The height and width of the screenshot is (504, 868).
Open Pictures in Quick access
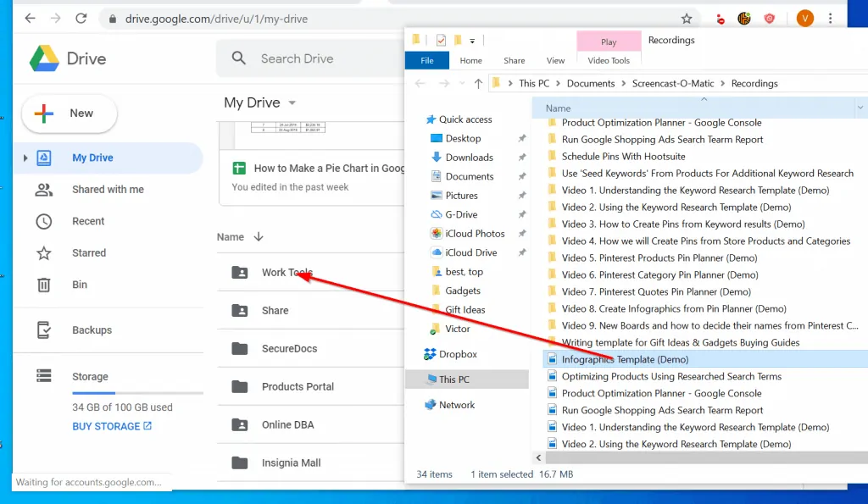coord(461,196)
